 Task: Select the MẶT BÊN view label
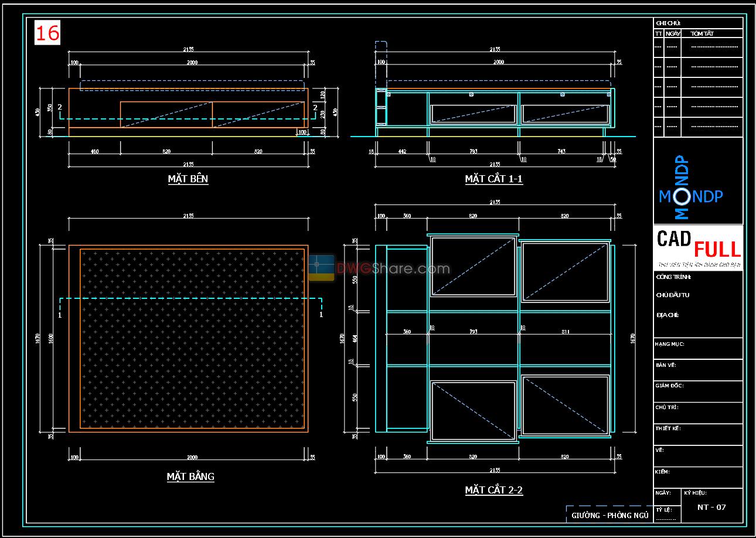point(188,179)
